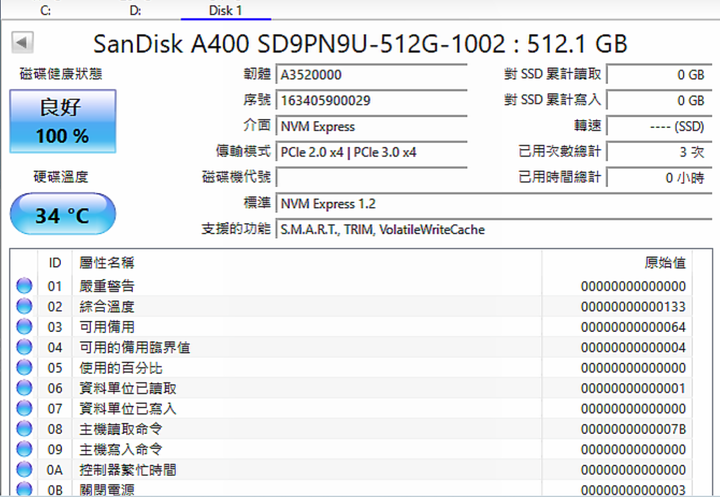Click status orb for attribute 08 主機讀取命令

click(24, 429)
